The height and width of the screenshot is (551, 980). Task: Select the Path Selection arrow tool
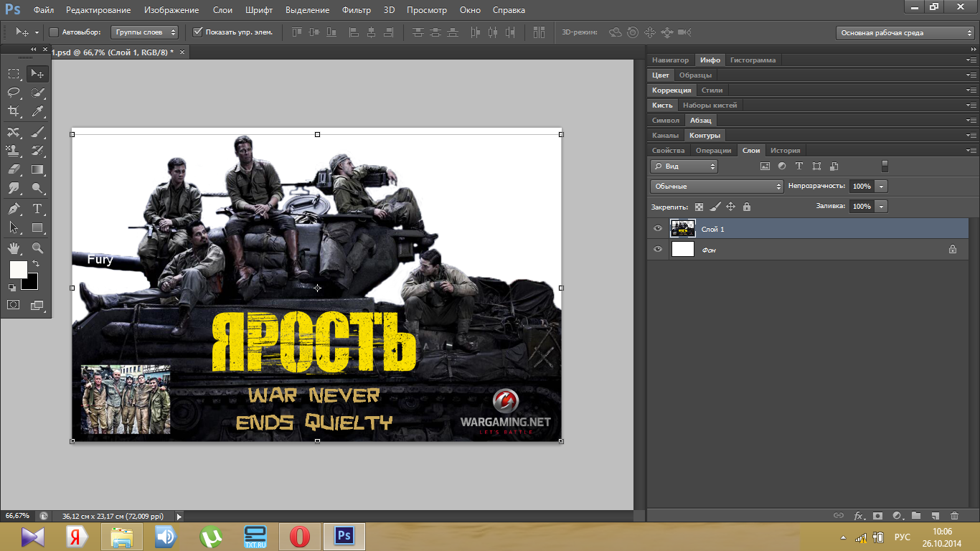[14, 228]
